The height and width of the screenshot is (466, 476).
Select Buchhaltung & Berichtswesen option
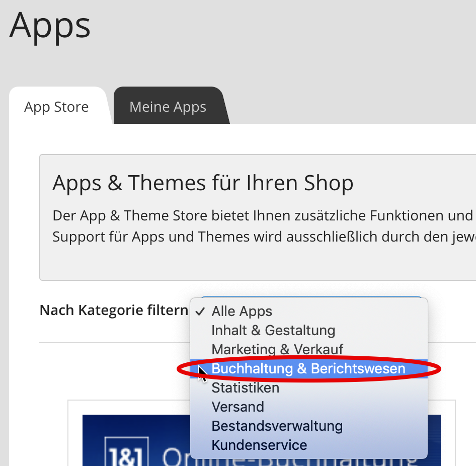coord(309,368)
